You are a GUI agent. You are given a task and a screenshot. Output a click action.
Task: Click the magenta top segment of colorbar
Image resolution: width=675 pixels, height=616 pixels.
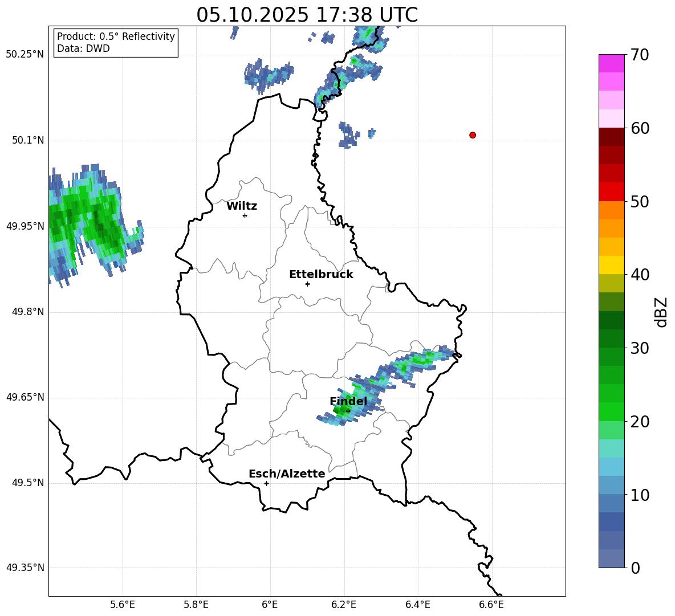[x=611, y=63]
